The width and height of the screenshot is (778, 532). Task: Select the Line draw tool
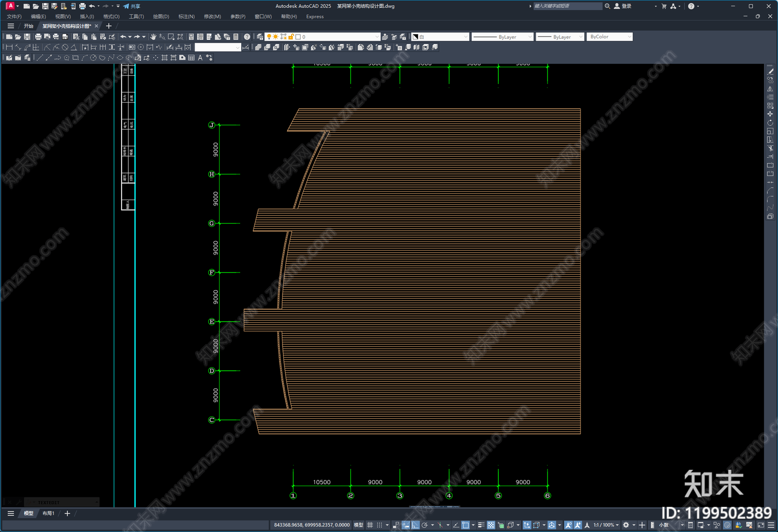coord(39,58)
